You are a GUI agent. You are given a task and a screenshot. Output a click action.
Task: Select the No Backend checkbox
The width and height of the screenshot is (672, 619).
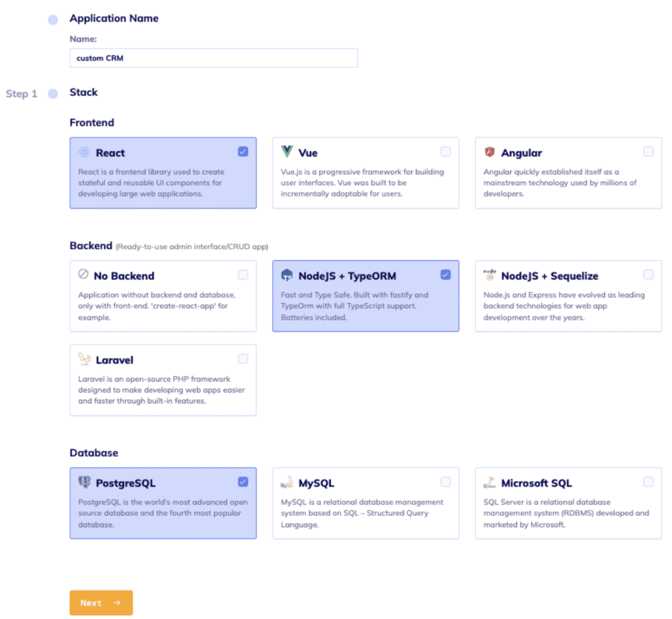(x=243, y=274)
